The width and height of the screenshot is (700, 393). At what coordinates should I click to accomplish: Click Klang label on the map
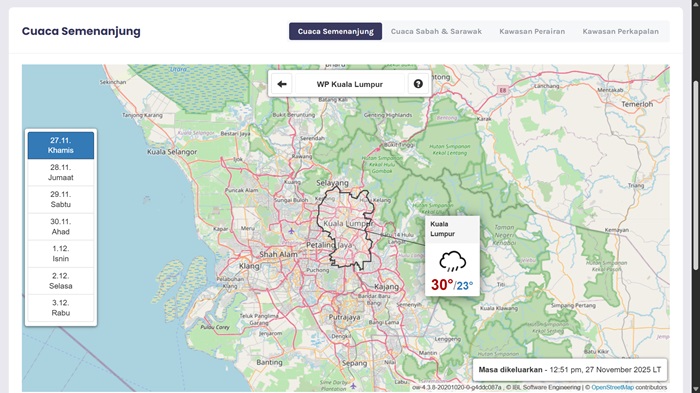[249, 266]
